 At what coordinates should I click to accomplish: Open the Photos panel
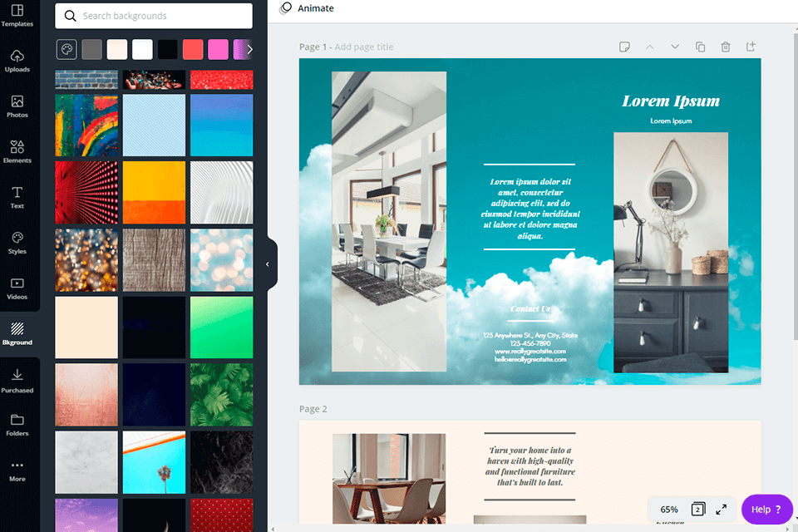(17, 105)
